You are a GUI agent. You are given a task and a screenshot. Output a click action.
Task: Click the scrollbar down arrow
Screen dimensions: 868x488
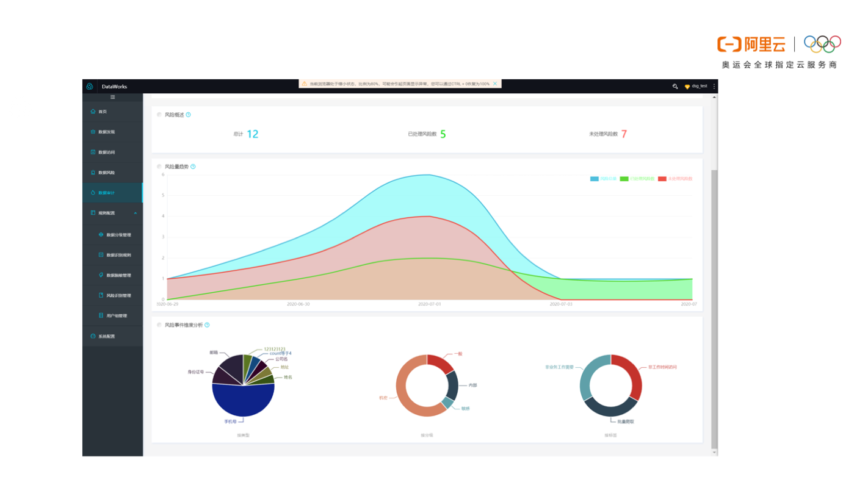pos(715,453)
